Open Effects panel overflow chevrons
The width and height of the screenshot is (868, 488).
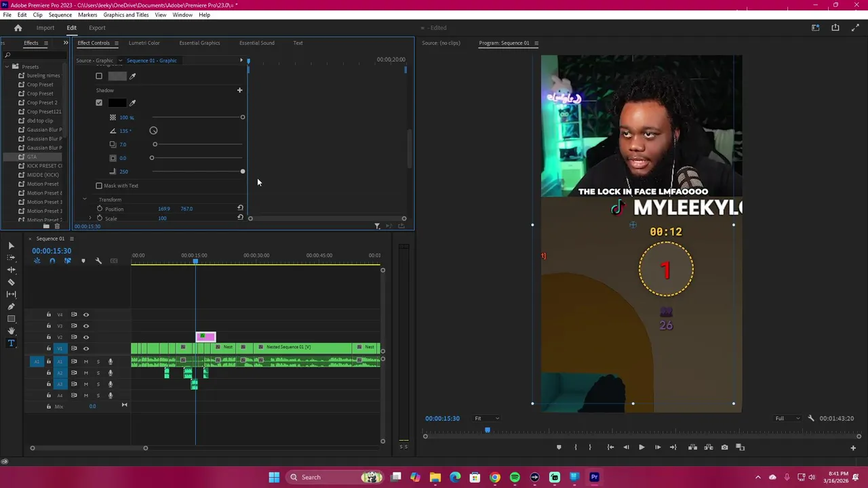pos(66,43)
